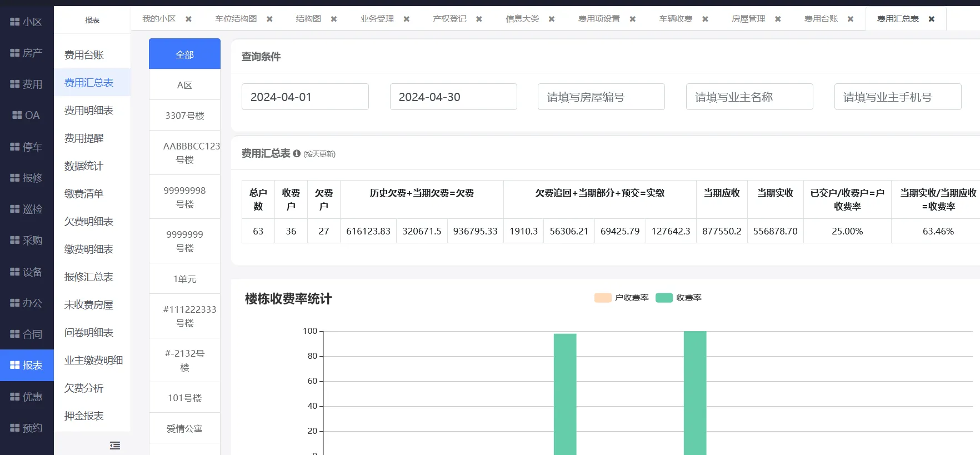Switch to the 车位结构图 tab

tap(236, 19)
